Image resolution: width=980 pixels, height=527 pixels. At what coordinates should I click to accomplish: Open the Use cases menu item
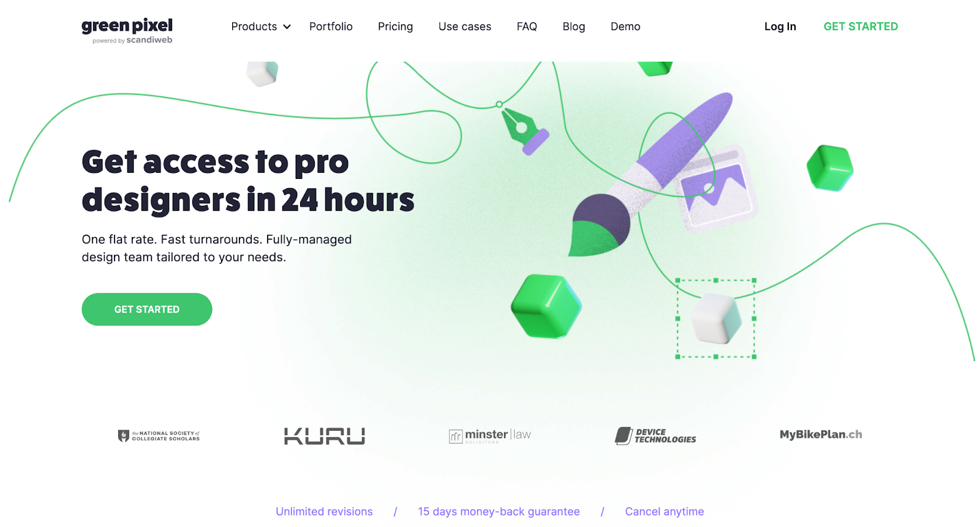click(x=465, y=26)
